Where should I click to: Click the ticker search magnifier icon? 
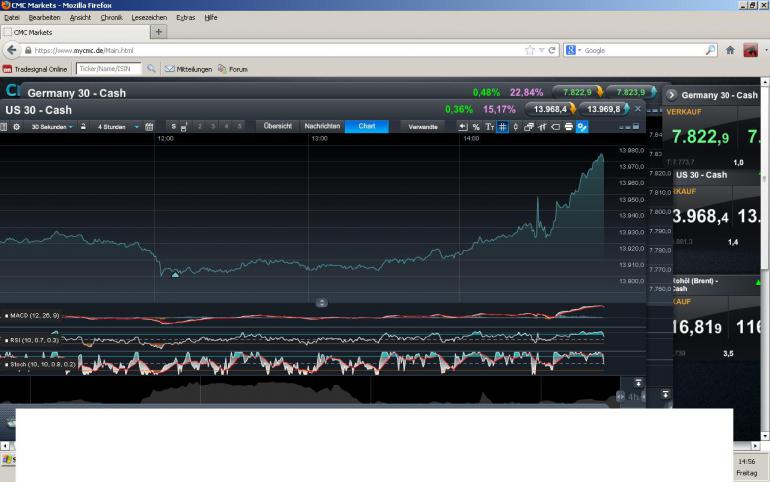151,69
